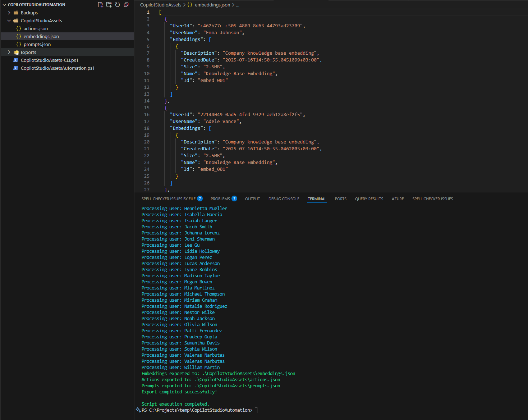Click terminal line "Processing user: Megan Bowen"
Viewport: 528px width, 420px height.
tap(177, 282)
